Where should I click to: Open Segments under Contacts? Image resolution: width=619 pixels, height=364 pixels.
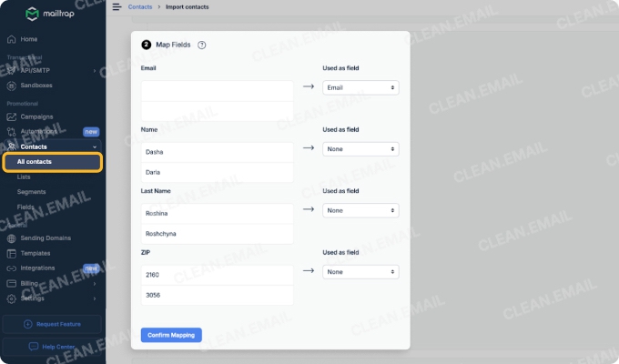coord(31,192)
